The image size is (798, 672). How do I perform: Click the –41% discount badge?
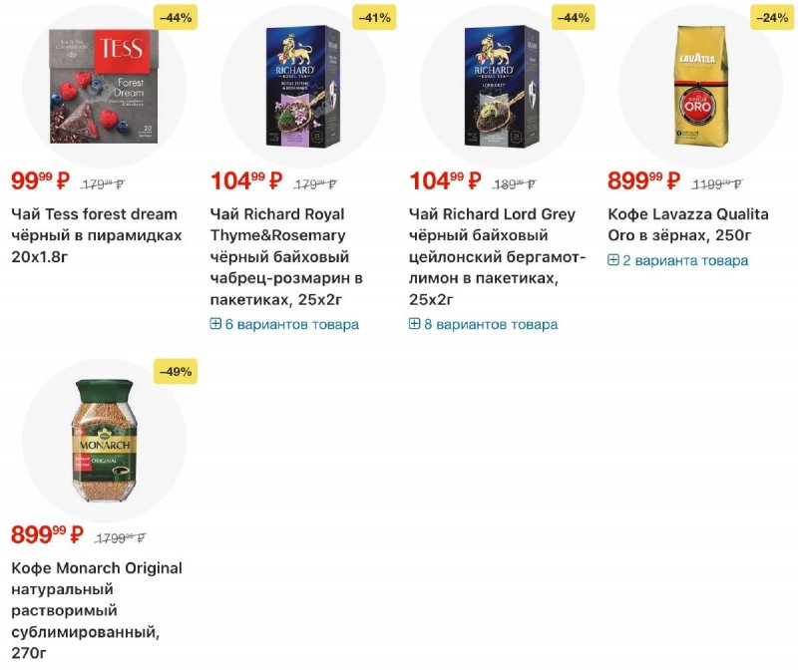tap(374, 17)
